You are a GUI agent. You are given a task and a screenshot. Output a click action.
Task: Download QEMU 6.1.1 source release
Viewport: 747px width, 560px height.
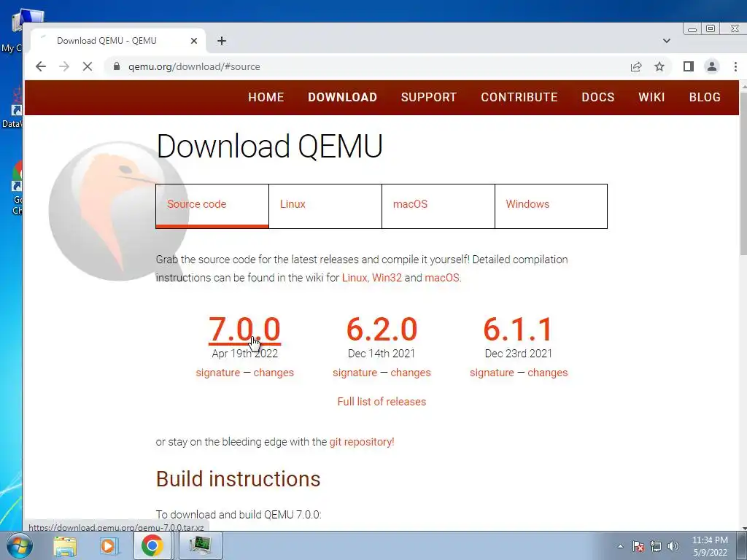coord(519,329)
